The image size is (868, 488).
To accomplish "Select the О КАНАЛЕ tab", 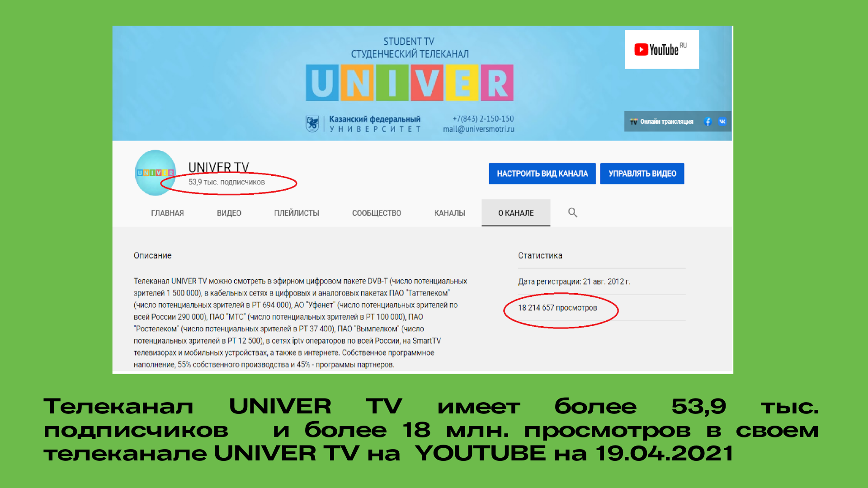I will tap(516, 213).
